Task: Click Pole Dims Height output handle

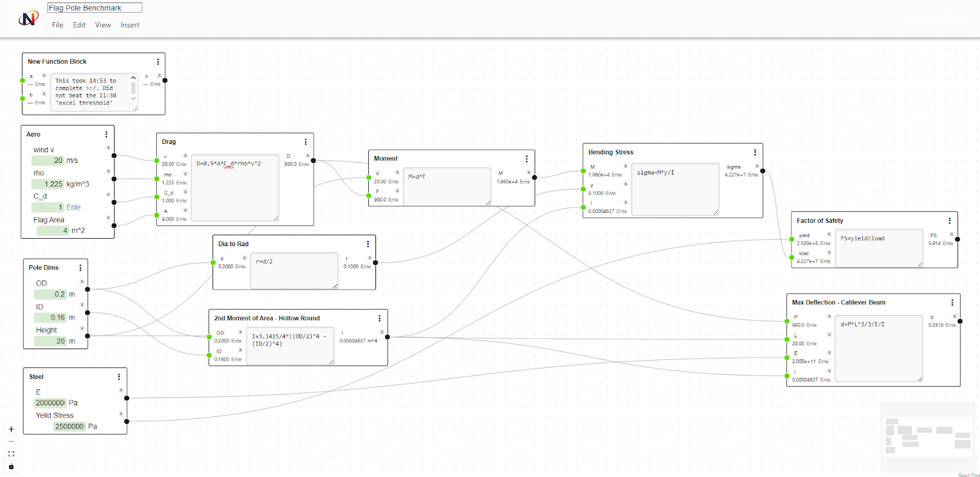Action: tap(88, 336)
